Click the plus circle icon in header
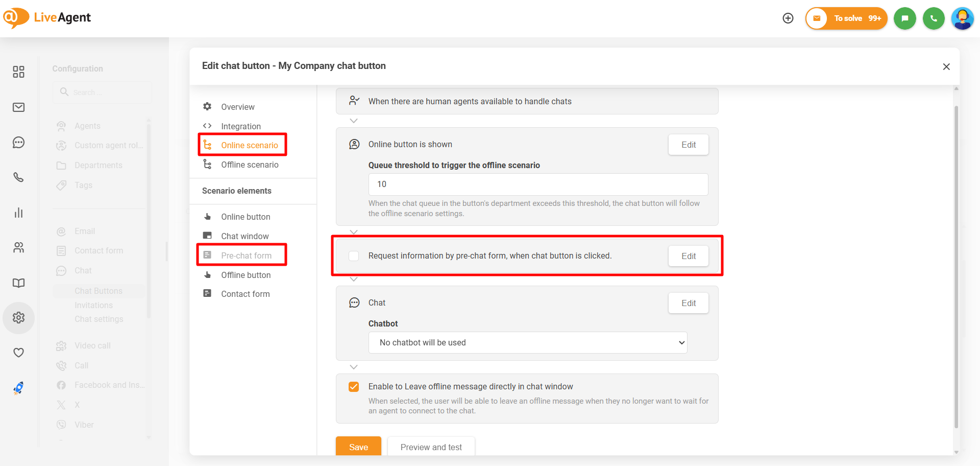 pos(788,18)
